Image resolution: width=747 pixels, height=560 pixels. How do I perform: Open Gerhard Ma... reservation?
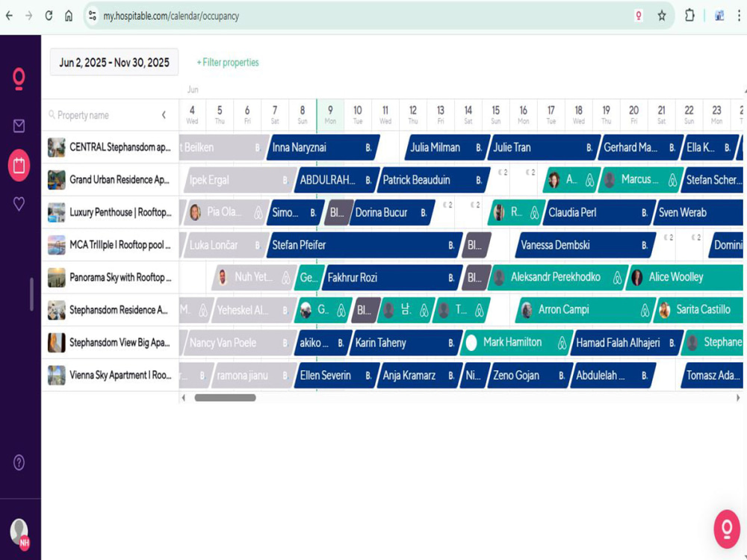coord(641,148)
